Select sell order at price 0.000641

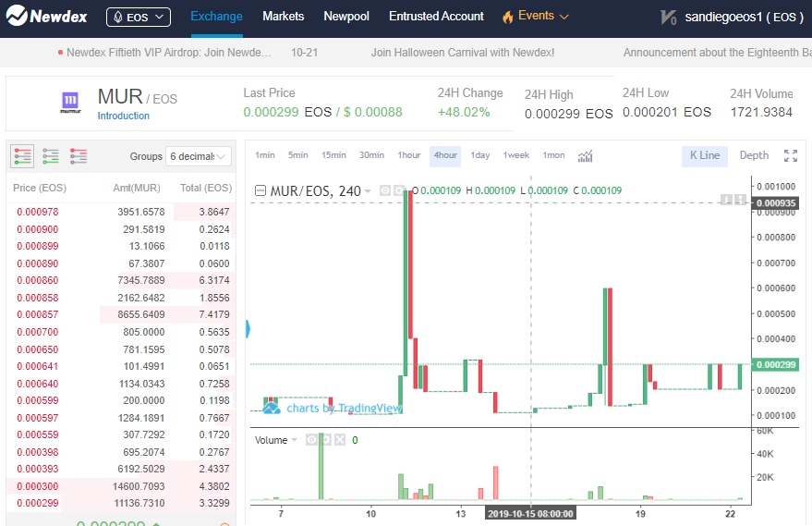point(121,366)
